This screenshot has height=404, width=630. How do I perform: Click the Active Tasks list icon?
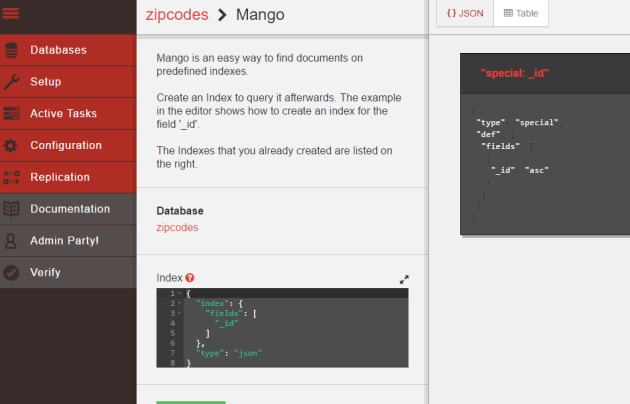pos(12,114)
